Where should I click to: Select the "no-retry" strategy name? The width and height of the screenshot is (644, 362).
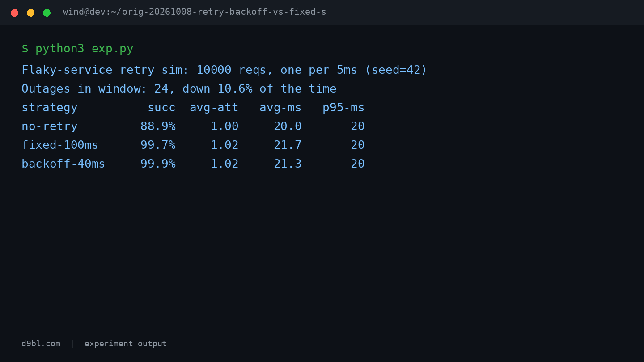point(50,126)
